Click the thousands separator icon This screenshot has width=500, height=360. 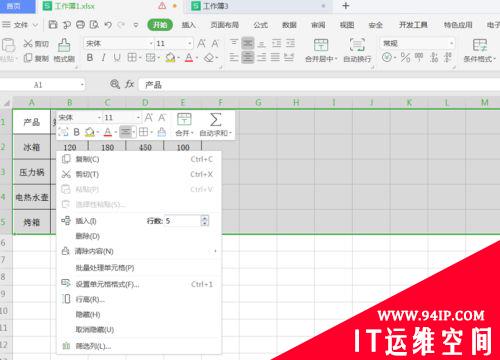(419, 58)
